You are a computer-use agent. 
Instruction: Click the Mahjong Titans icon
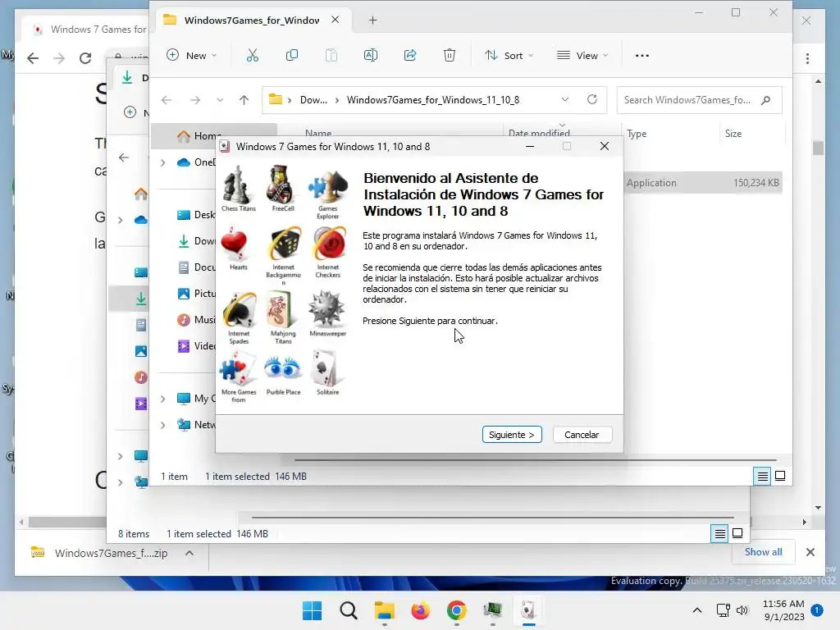(282, 309)
